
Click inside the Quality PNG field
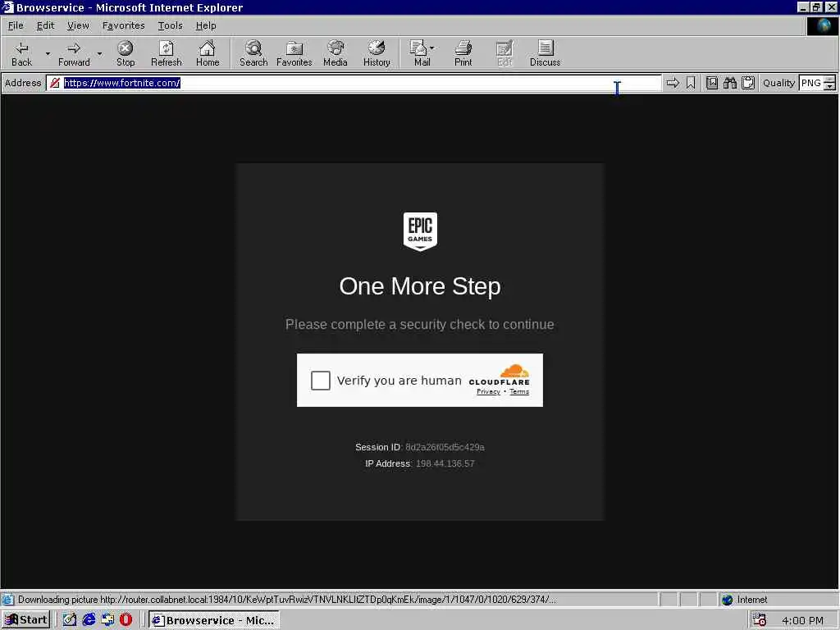(811, 83)
